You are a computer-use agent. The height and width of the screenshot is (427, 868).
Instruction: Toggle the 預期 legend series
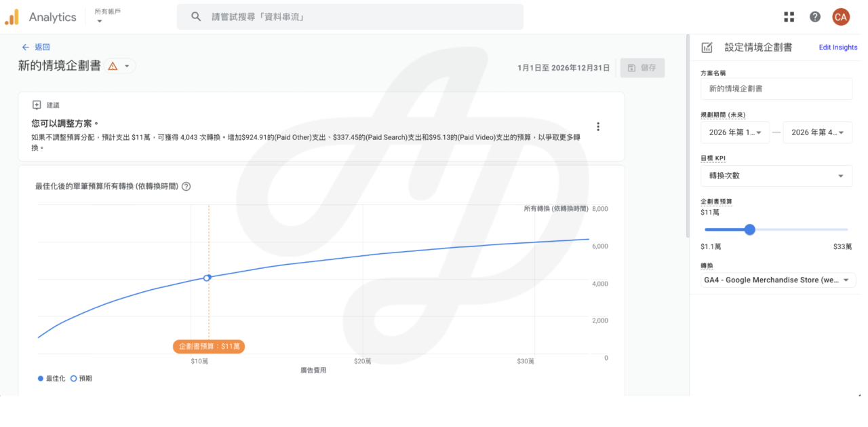[x=81, y=378]
